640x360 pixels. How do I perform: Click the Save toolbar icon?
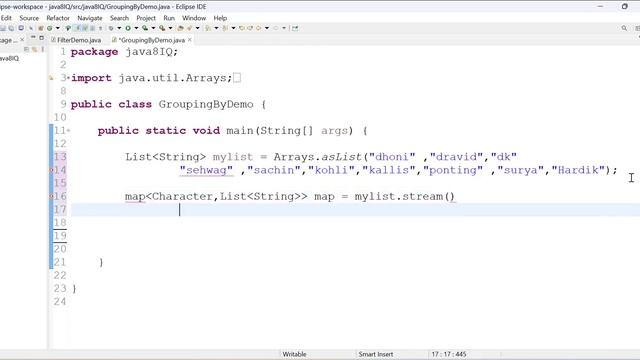(x=2, y=28)
